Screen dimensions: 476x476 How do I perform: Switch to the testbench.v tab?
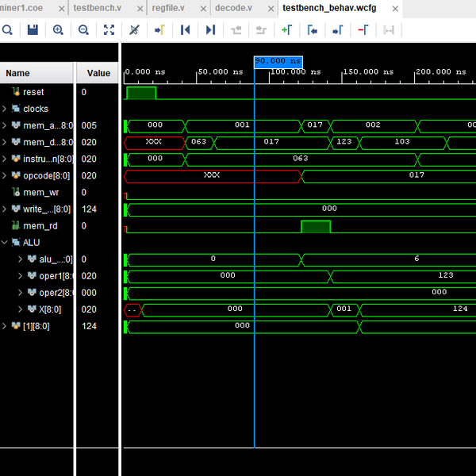coord(98,8)
